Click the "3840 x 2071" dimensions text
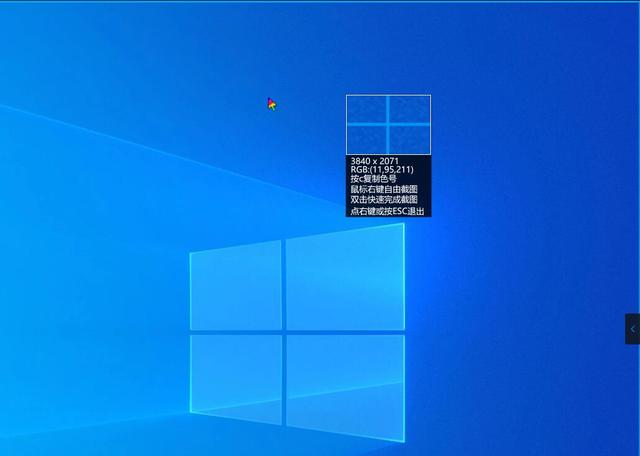This screenshot has width=640, height=456. tap(374, 161)
